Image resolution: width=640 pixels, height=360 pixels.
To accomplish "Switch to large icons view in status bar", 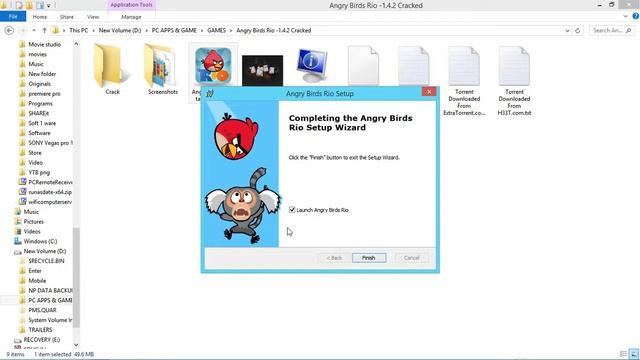I will (x=634, y=354).
